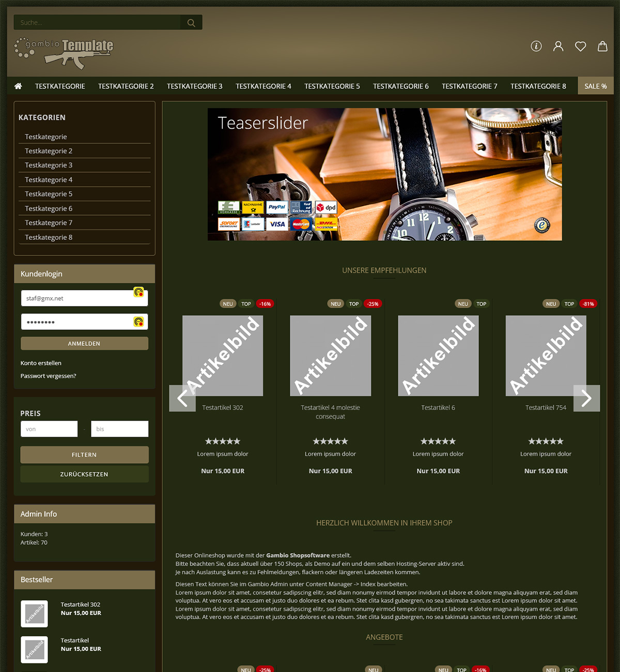
Task: Click the Konto erstellen link
Action: [41, 363]
